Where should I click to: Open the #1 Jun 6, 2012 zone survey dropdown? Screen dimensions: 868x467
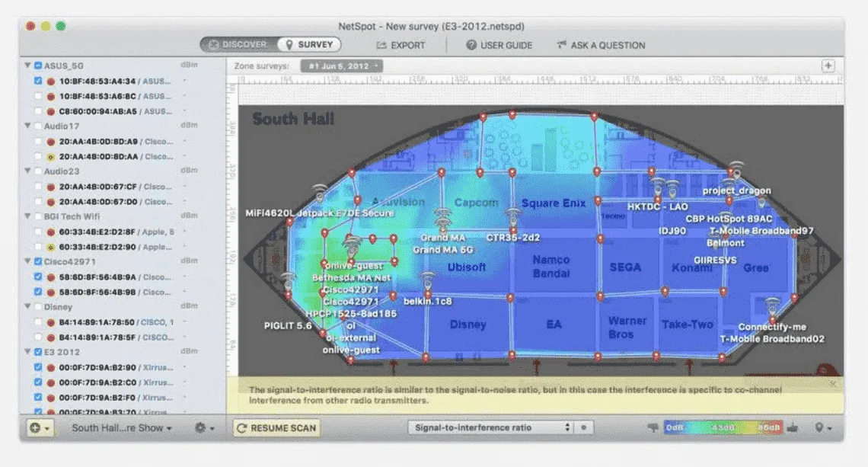pyautogui.click(x=342, y=66)
